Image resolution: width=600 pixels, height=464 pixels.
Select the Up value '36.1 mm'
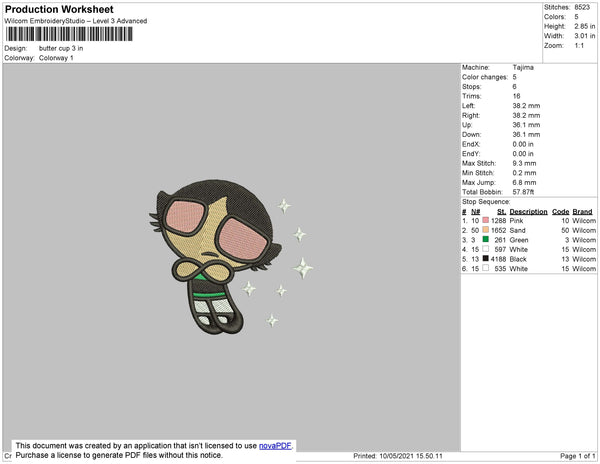527,125
